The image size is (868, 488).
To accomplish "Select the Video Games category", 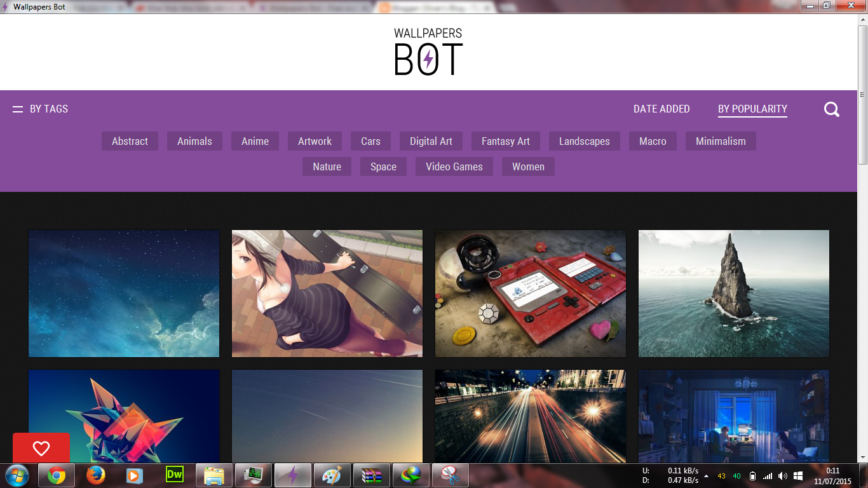I will tap(454, 166).
